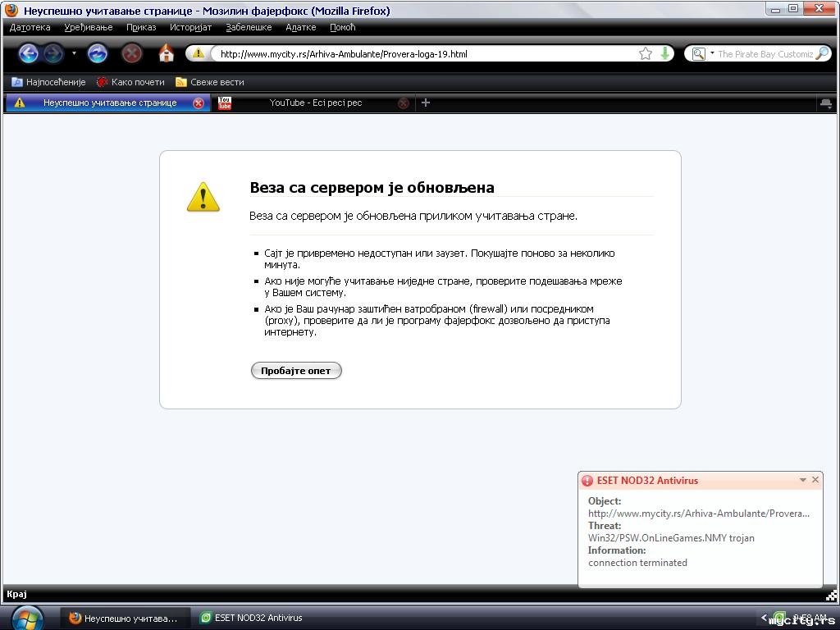Open the Свеже вести feed bookmark
Image resolution: width=840 pixels, height=630 pixels.
tap(210, 82)
